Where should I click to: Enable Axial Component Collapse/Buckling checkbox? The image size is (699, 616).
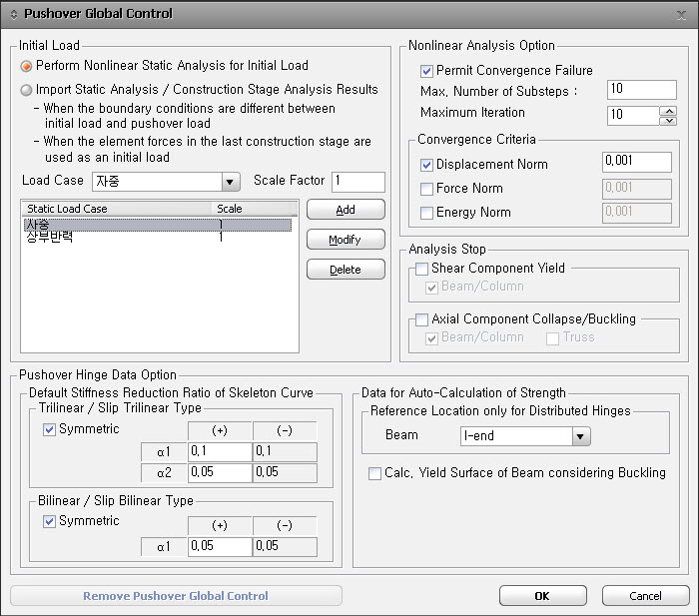pos(421,319)
